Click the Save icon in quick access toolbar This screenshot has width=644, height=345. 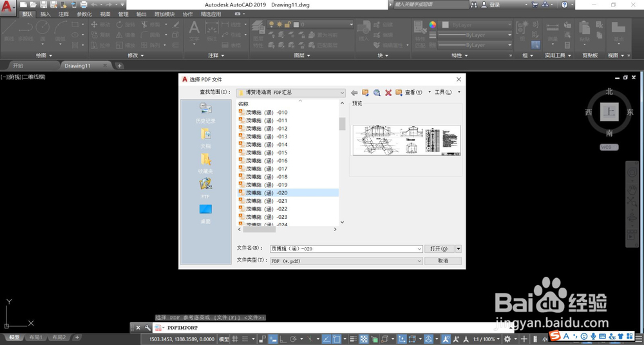point(44,5)
